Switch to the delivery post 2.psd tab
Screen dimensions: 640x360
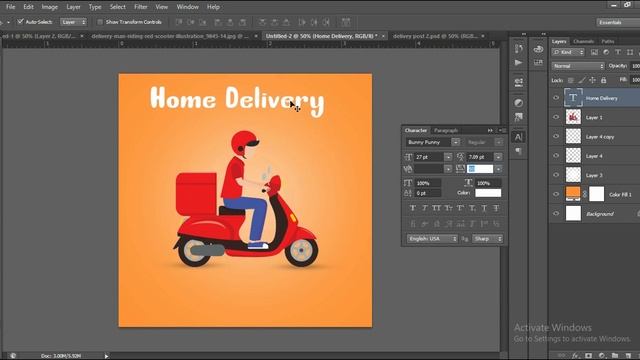pos(435,36)
